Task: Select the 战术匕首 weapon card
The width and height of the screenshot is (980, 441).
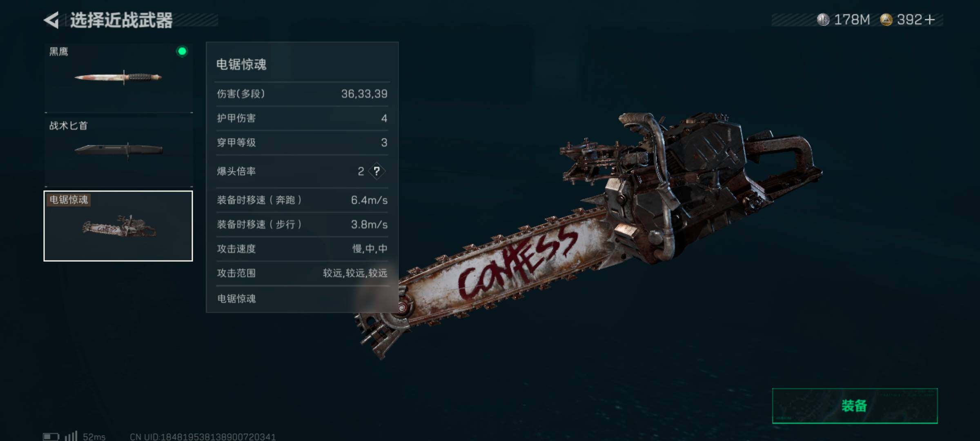Action: tap(118, 151)
